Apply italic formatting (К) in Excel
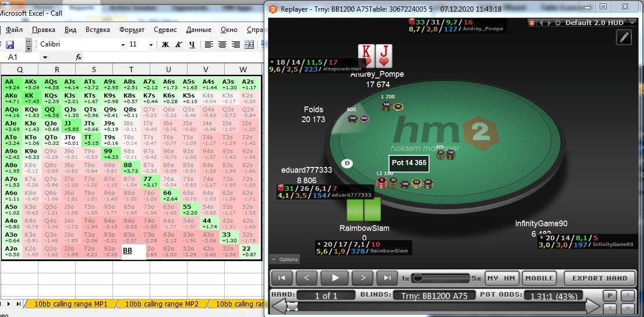644x317 pixels. pos(178,45)
